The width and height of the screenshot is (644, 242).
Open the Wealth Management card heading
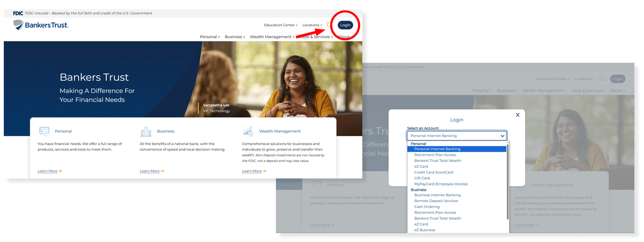pos(280,131)
